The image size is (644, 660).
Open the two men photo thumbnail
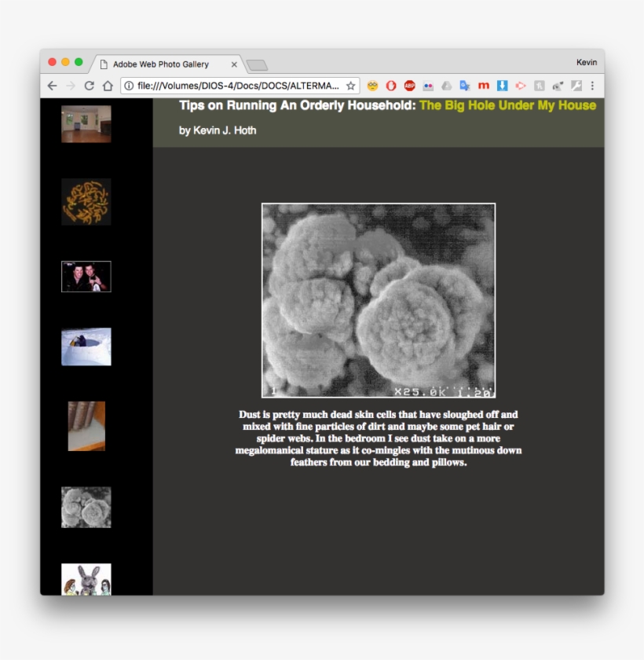click(x=86, y=277)
